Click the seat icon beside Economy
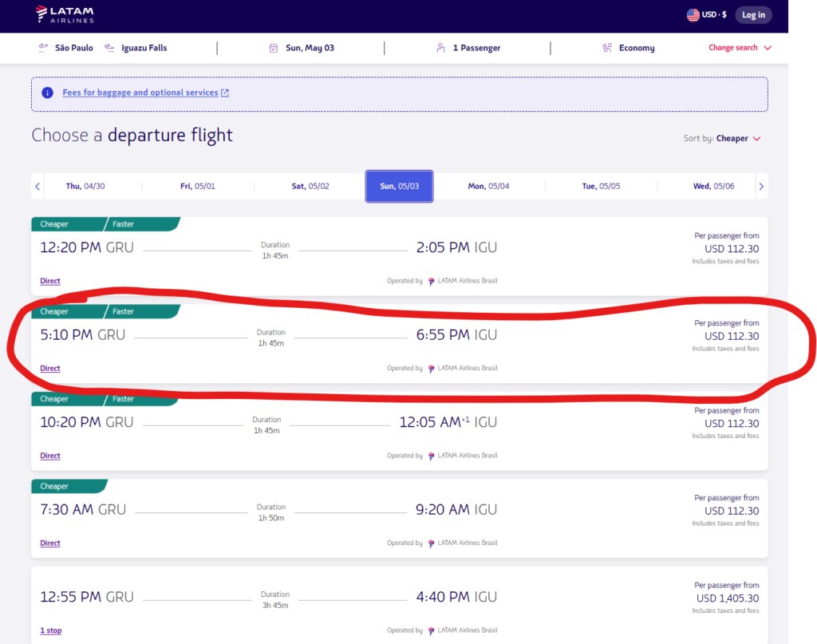817x644 pixels. [607, 48]
